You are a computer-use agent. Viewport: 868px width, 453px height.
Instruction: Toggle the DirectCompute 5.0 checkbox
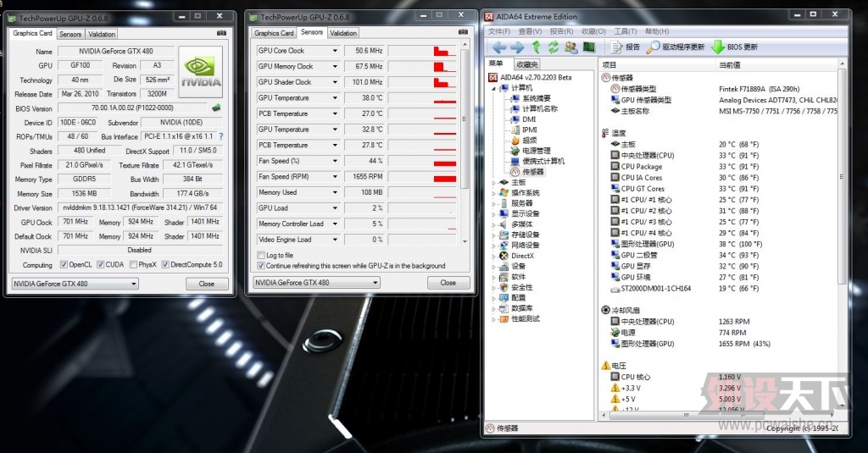tap(165, 264)
